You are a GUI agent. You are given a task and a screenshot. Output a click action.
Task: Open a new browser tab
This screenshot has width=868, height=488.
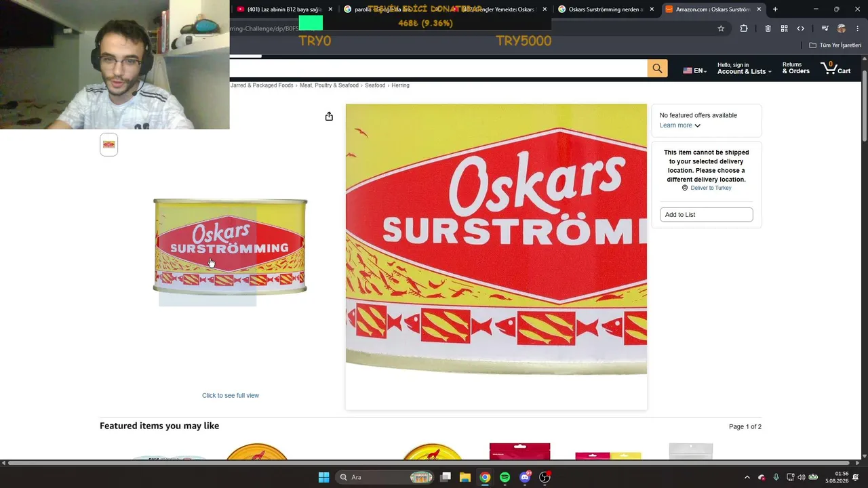[775, 9]
